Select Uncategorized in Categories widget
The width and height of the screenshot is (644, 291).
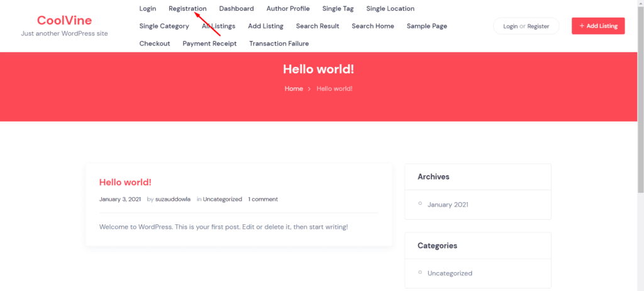(450, 273)
